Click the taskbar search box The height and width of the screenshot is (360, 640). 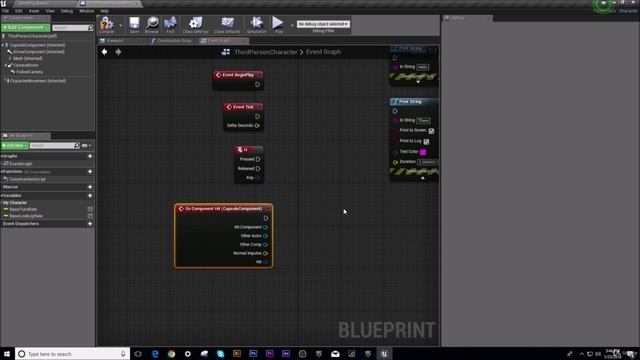click(72, 354)
